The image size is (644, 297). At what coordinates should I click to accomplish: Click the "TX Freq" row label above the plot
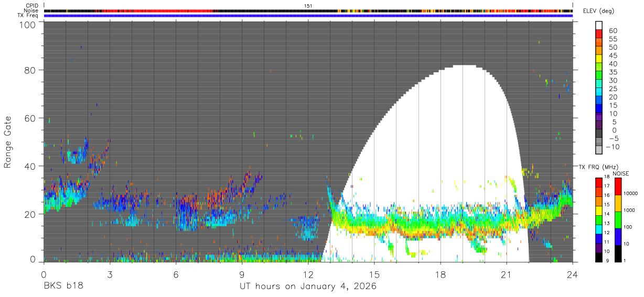(x=28, y=16)
